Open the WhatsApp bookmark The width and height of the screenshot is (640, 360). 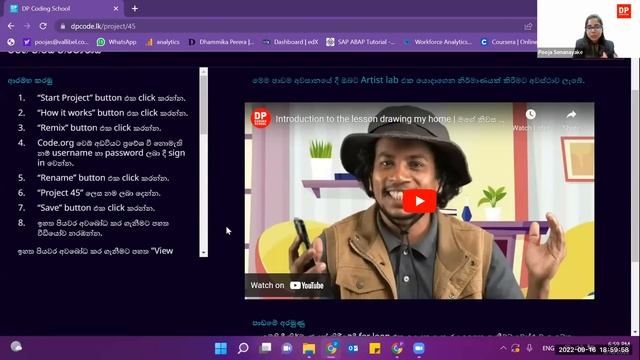pyautogui.click(x=116, y=42)
